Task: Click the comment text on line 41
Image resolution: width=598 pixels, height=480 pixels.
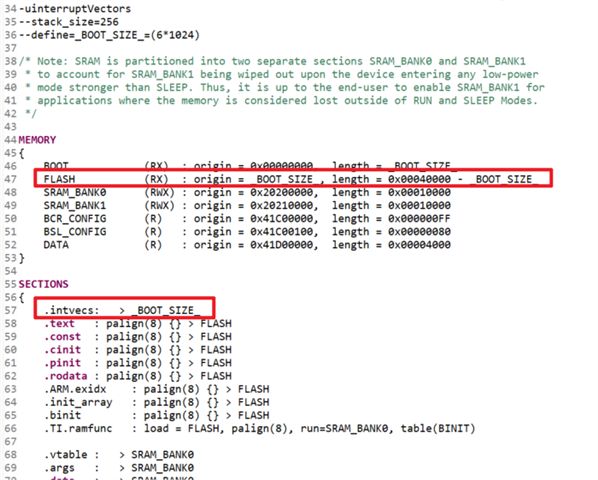Action: click(281, 101)
